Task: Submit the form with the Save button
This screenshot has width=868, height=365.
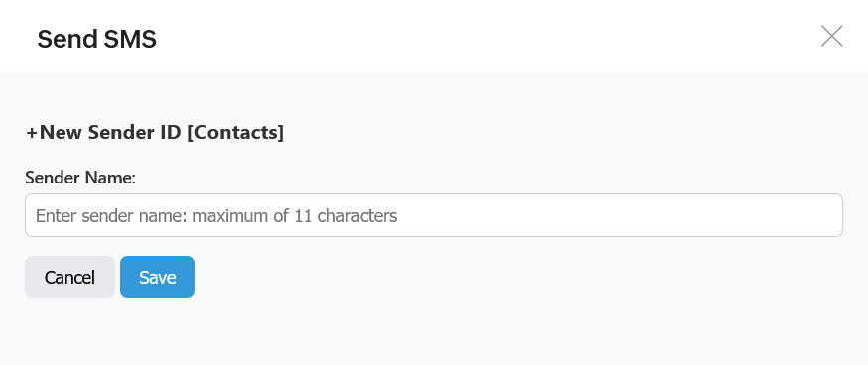Action: pos(157,277)
